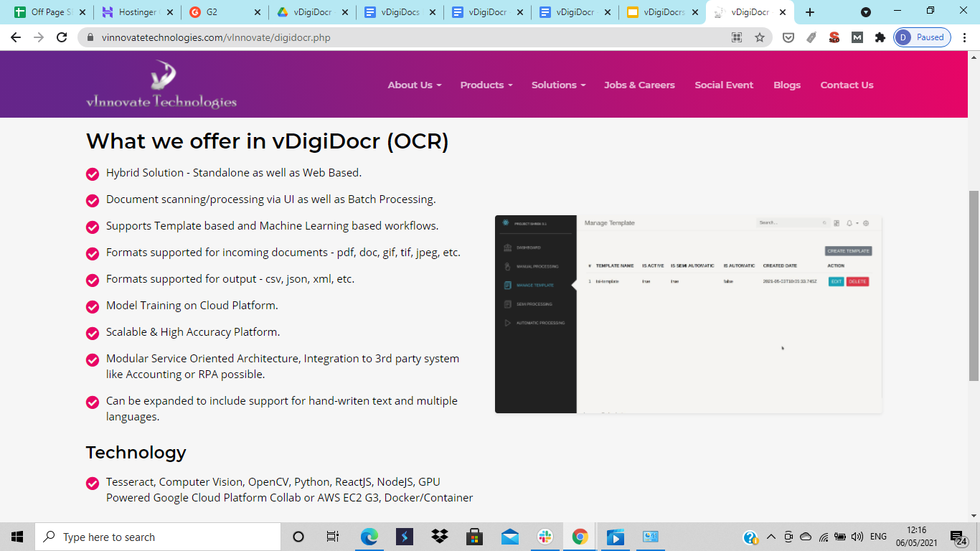This screenshot has width=980, height=551.
Task: Open the QR code icon in address bar
Action: pyautogui.click(x=737, y=37)
